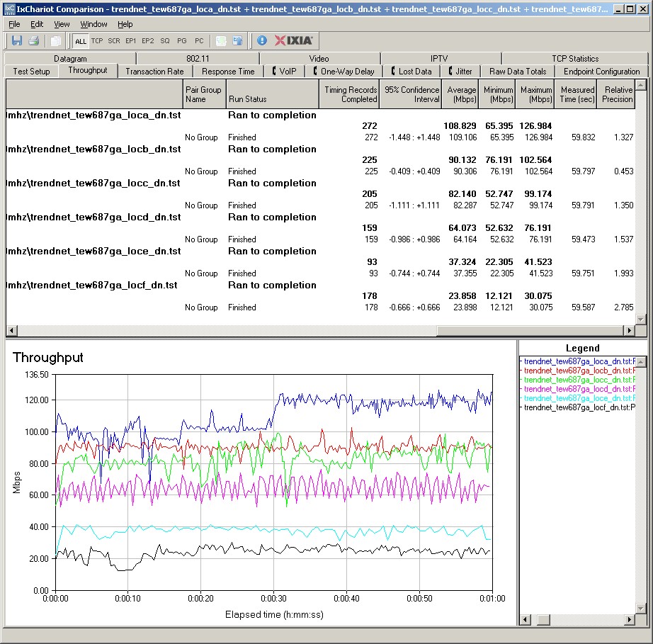The image size is (653, 644).
Task: Click the 95% Confidence Interval column header
Action: (x=410, y=94)
